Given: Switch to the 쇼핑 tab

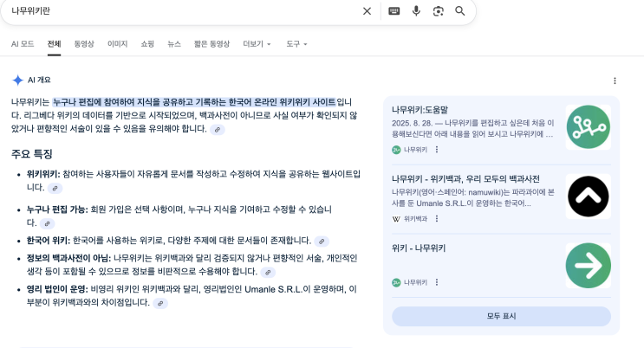Looking at the screenshot, I should (x=147, y=44).
